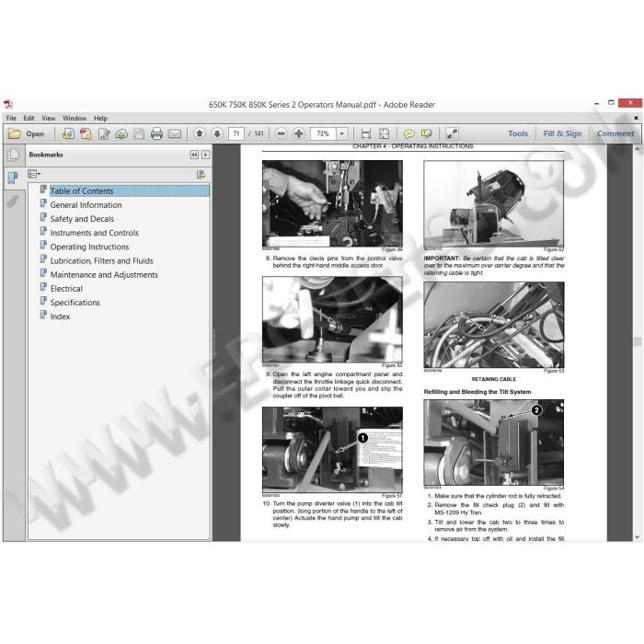Click the Convert to PDF icon
The width and height of the screenshot is (644, 644).
86,134
